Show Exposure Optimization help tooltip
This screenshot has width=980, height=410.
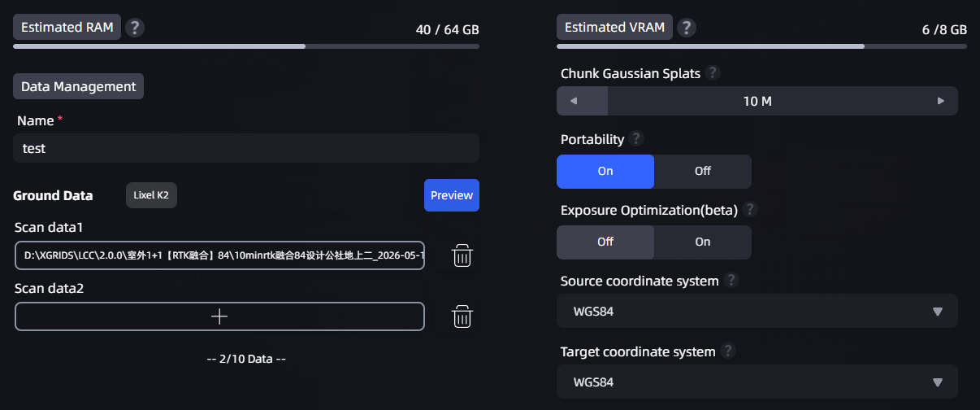750,210
